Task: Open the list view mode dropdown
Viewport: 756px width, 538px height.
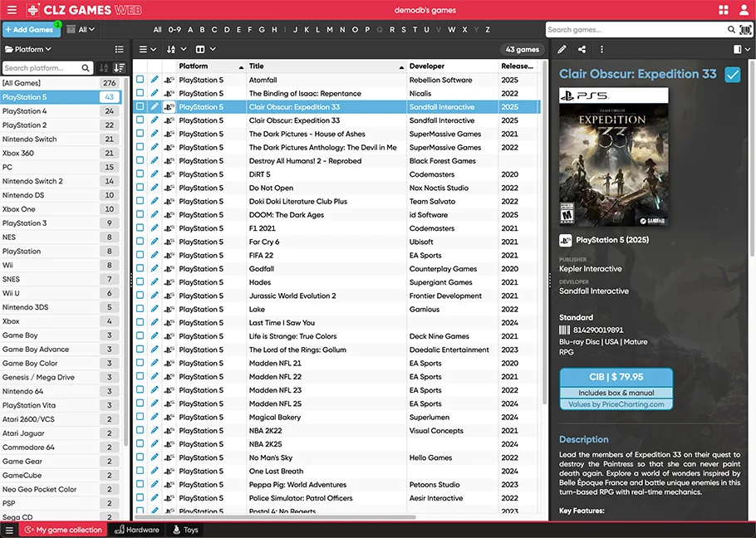Action: (148, 49)
